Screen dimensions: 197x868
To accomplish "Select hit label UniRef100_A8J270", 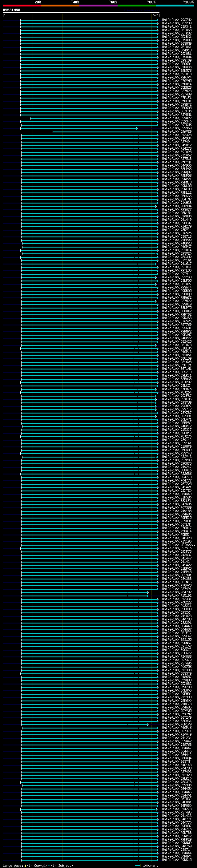I will (x=177, y=437).
